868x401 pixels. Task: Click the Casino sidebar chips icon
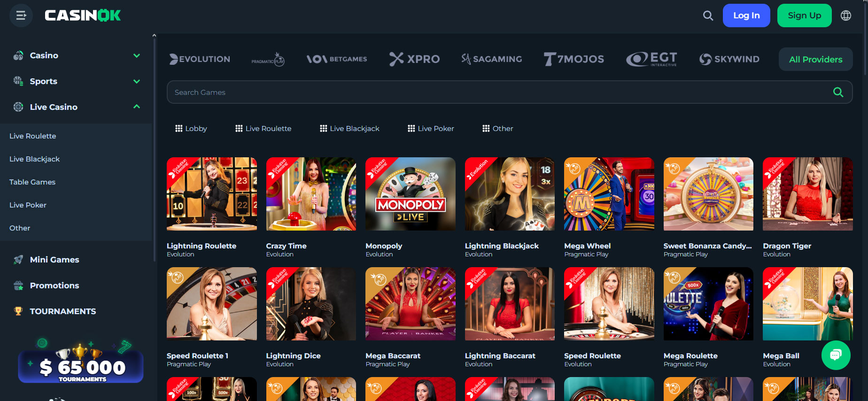pos(18,55)
